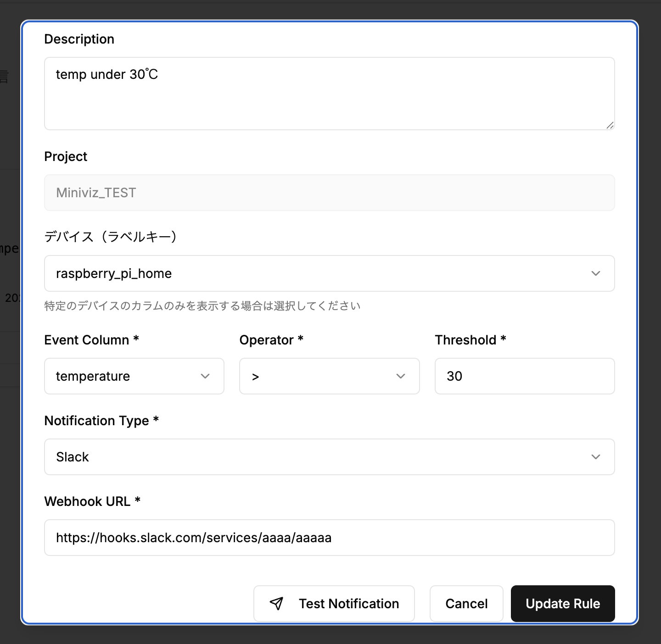The image size is (661, 644).
Task: Click the chevron on the device dropdown
Action: (596, 273)
